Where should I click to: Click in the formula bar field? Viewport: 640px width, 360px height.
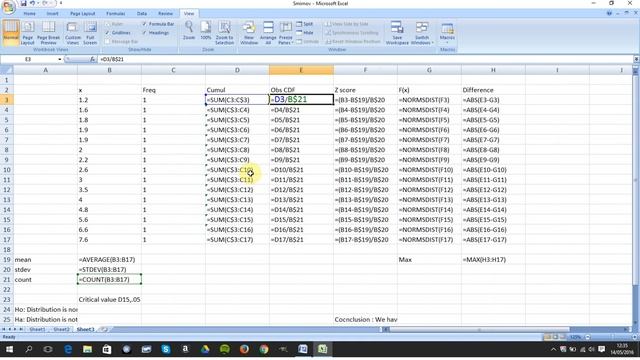point(365,59)
